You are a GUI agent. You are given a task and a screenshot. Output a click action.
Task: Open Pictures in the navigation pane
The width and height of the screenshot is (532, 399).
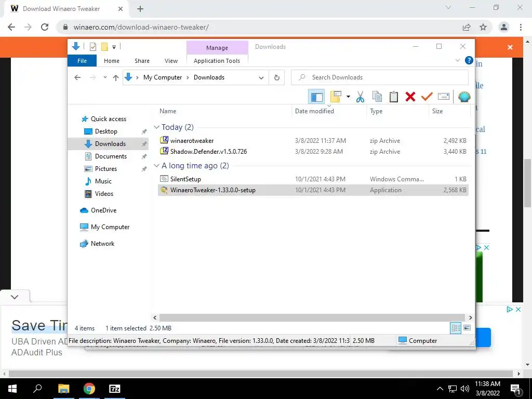[105, 169]
